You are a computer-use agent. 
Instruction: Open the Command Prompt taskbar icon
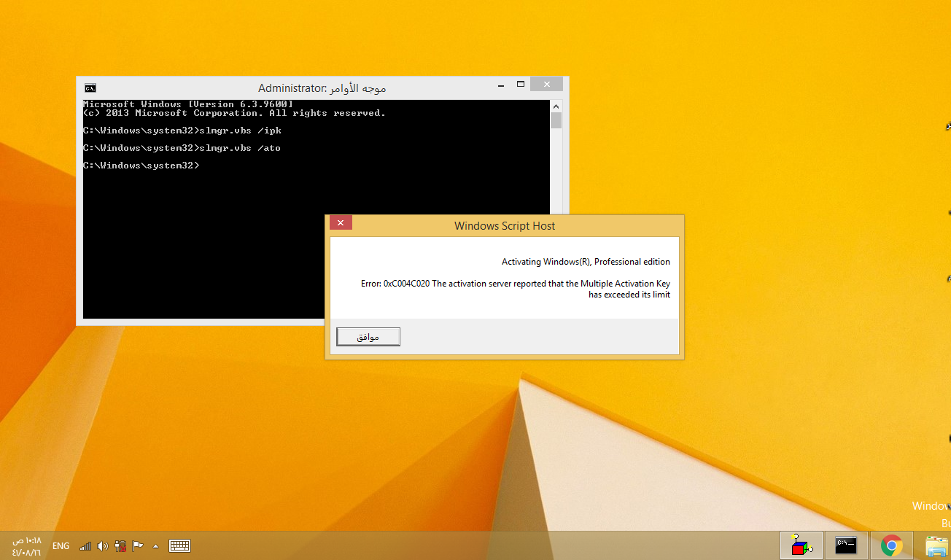coord(846,545)
